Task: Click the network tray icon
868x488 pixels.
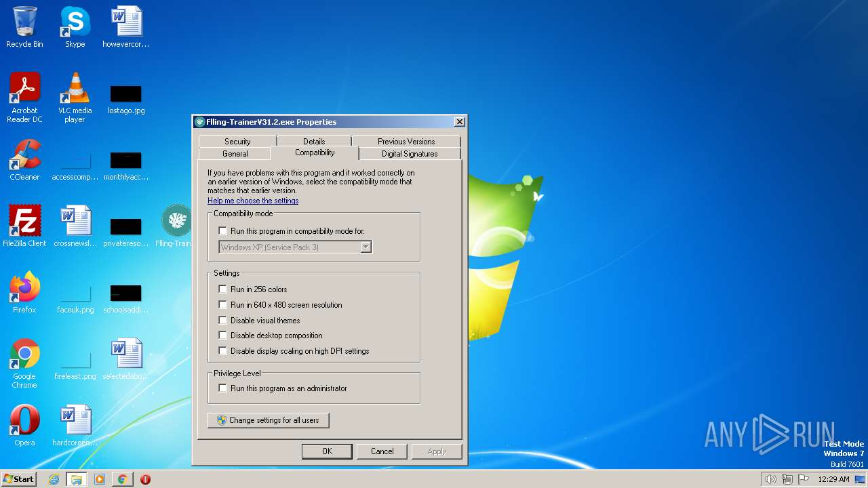Action: click(x=787, y=479)
